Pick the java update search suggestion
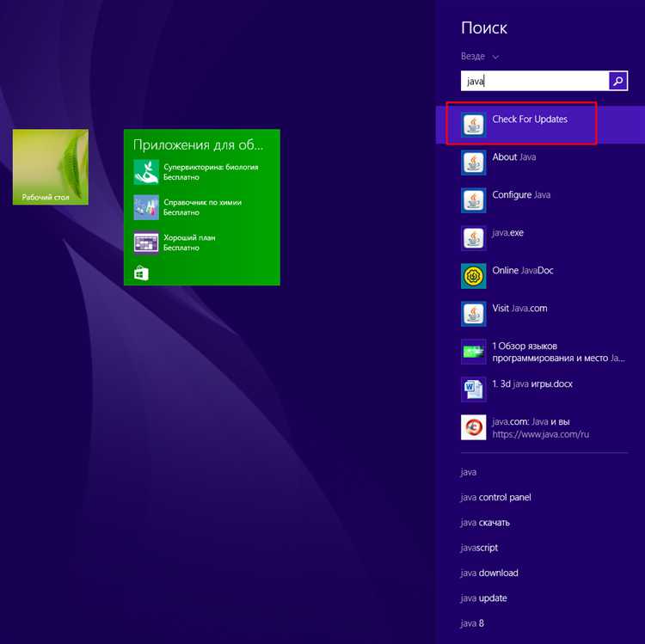 tap(484, 598)
